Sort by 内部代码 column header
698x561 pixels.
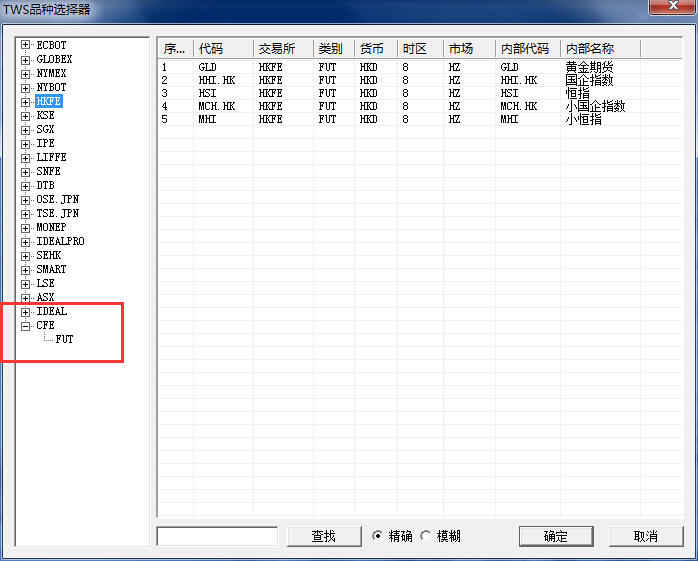[x=528, y=49]
